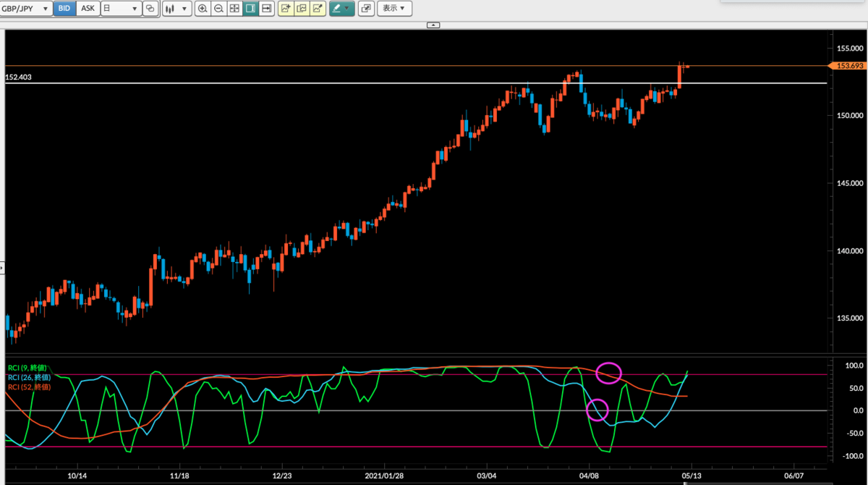
Task: Add a new indicator chart icon
Action: (x=286, y=9)
